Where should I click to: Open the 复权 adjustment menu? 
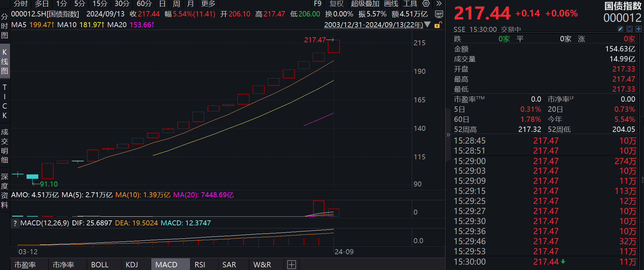337,4
